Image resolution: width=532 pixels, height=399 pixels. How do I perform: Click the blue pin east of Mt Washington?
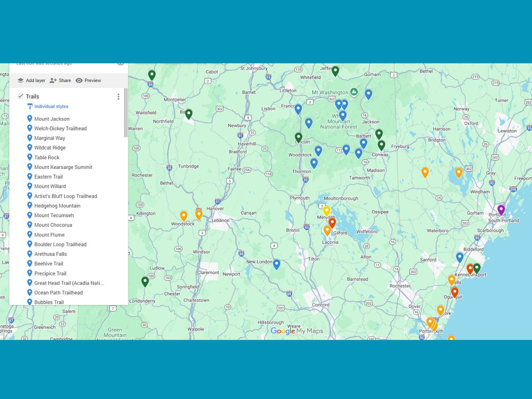click(368, 94)
